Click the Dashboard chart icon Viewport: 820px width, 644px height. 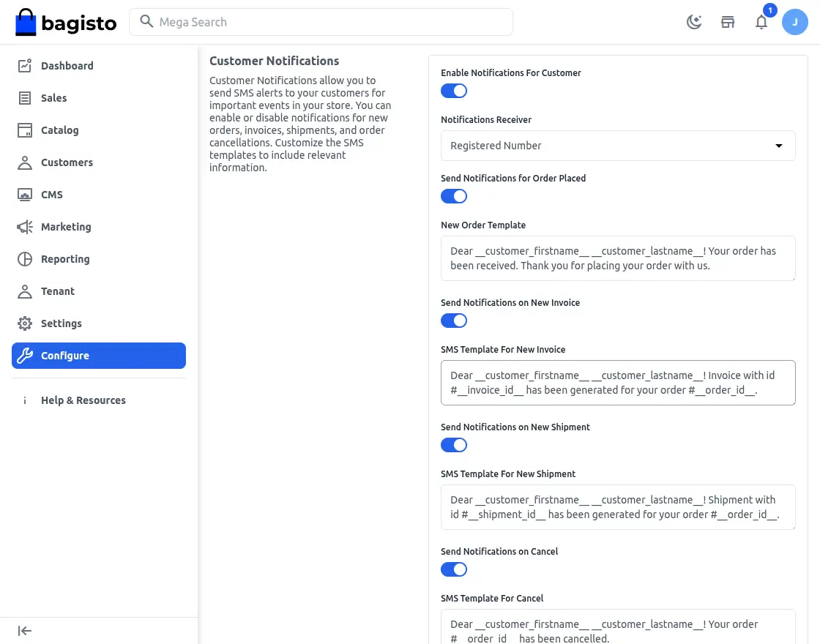(x=25, y=66)
